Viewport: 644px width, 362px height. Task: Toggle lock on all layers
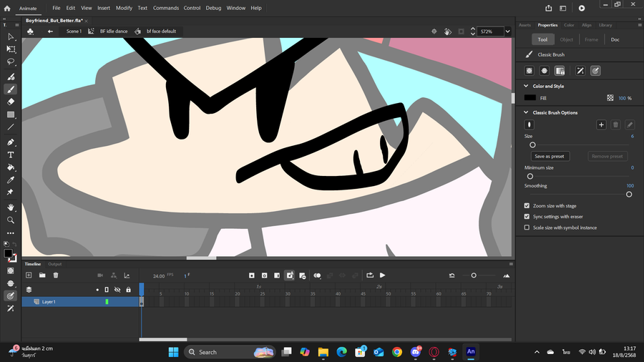tap(129, 289)
